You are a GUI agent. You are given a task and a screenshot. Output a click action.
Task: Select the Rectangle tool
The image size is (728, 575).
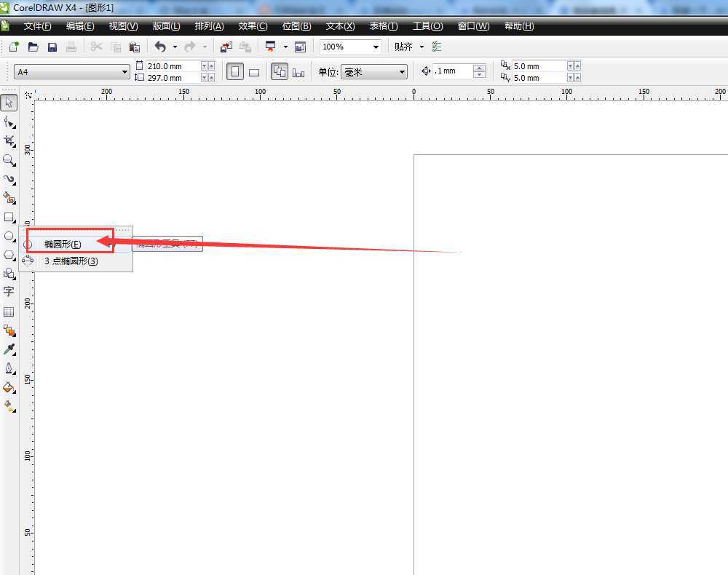click(9, 217)
